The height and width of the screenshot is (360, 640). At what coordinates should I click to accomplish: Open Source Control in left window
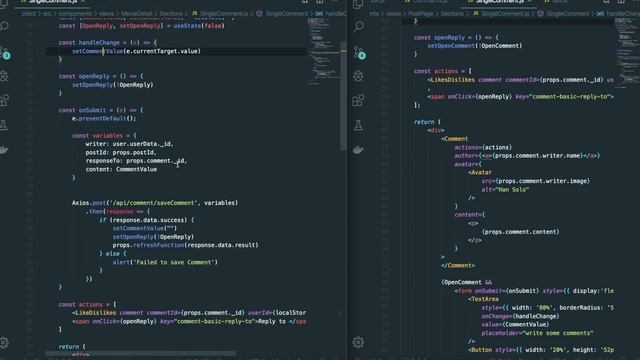click(x=4, y=52)
